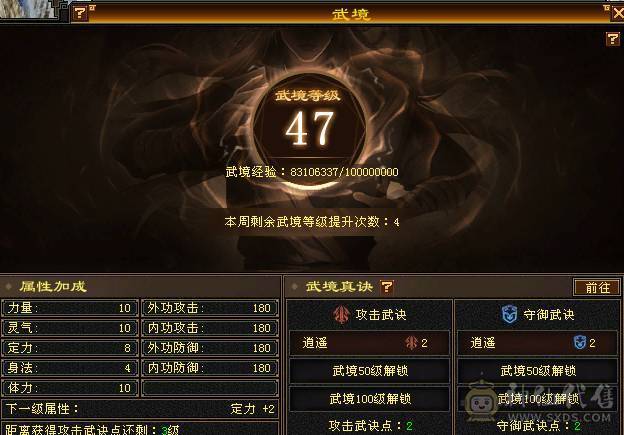Select the attack 武境50级解锁 slot
This screenshot has width=624, height=435.
(370, 371)
